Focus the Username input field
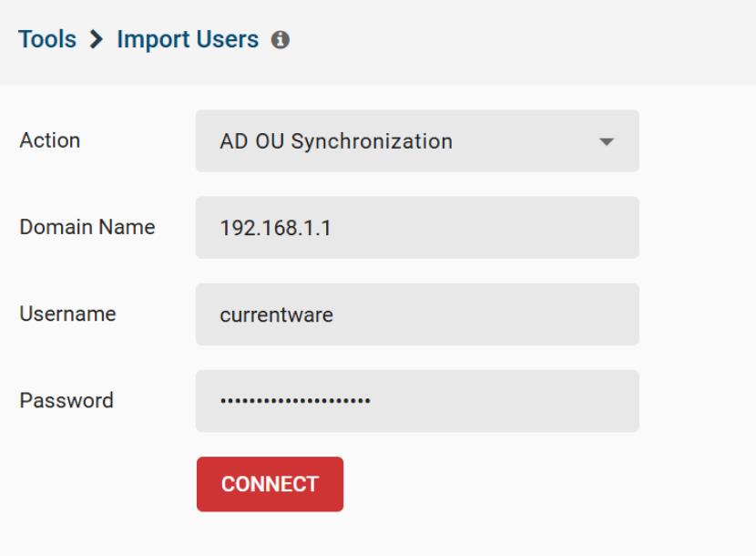Image resolution: width=756 pixels, height=556 pixels. [x=417, y=314]
